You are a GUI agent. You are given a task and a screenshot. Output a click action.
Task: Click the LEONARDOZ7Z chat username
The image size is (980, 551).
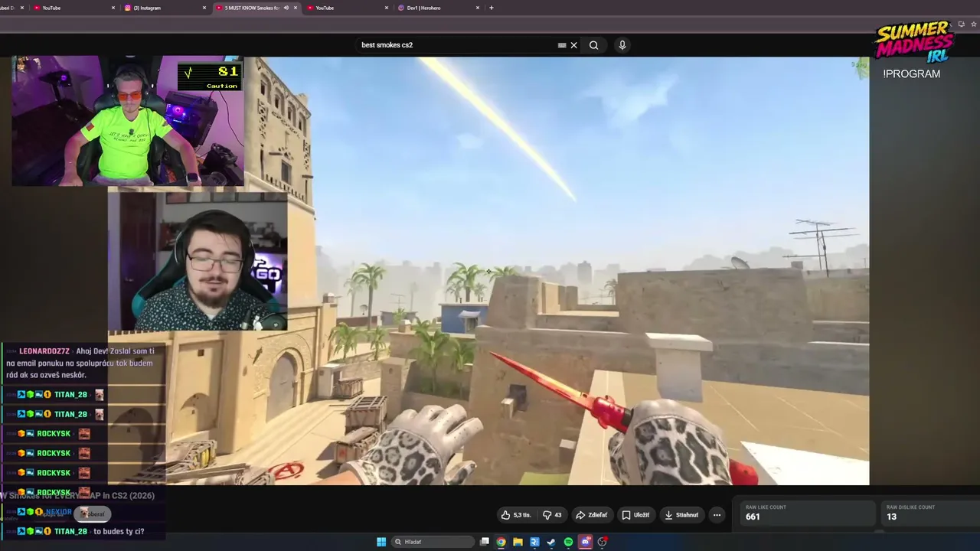coord(44,351)
